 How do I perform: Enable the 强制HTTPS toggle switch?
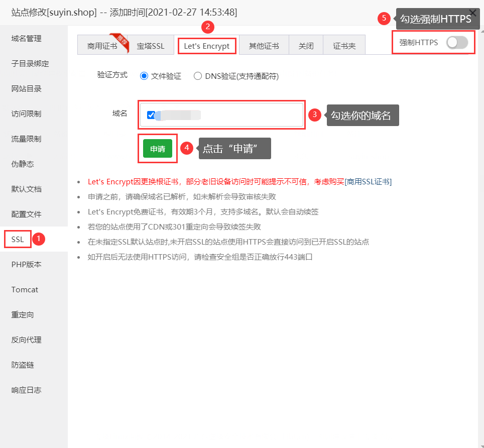pos(456,43)
